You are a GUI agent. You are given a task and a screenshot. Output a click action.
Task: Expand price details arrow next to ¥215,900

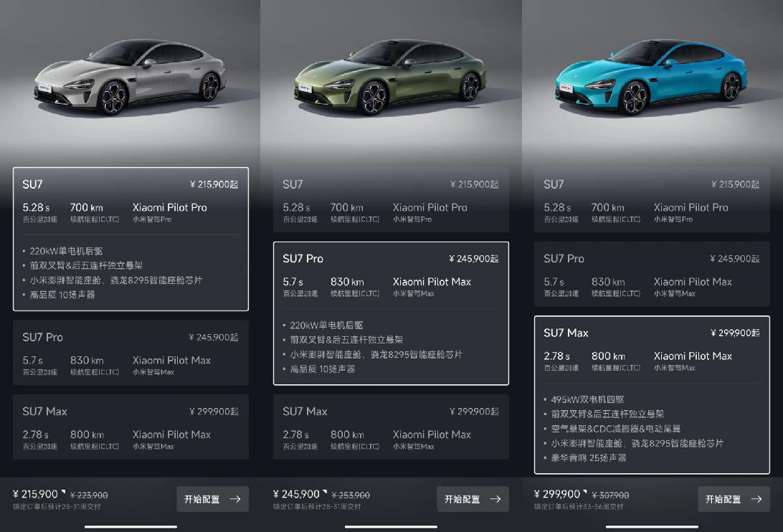63,492
